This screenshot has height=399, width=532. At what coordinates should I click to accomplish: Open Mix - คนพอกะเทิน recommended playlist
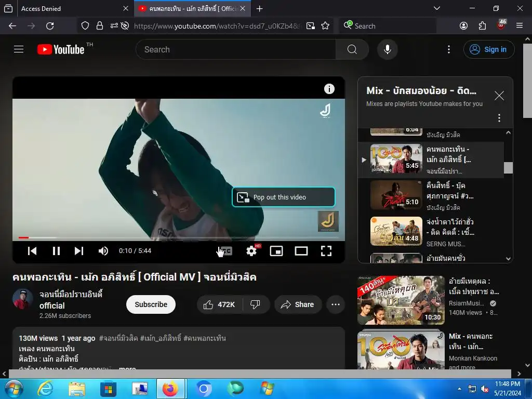(401, 350)
